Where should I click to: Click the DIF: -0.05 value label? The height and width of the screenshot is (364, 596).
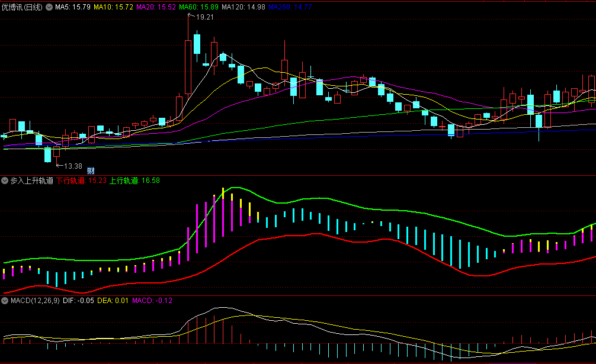point(78,301)
